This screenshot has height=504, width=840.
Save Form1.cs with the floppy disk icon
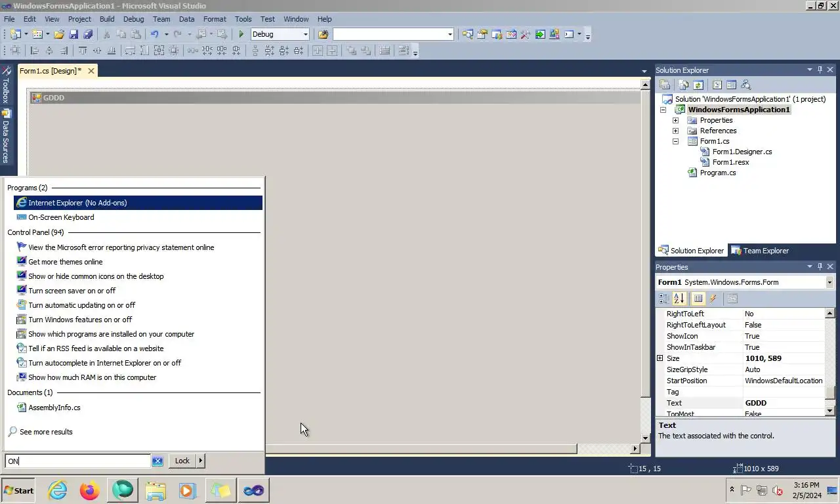click(x=73, y=34)
